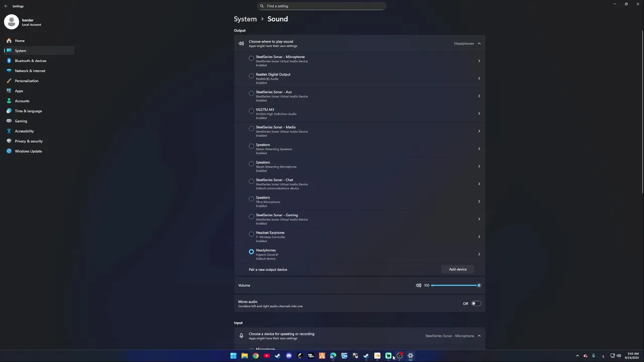The image size is (644, 362).
Task: Click the speaker volume icon in system tray
Action: tap(619, 356)
